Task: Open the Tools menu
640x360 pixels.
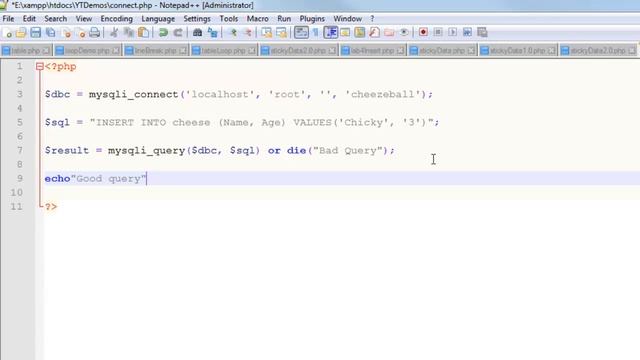Action: coord(229,19)
